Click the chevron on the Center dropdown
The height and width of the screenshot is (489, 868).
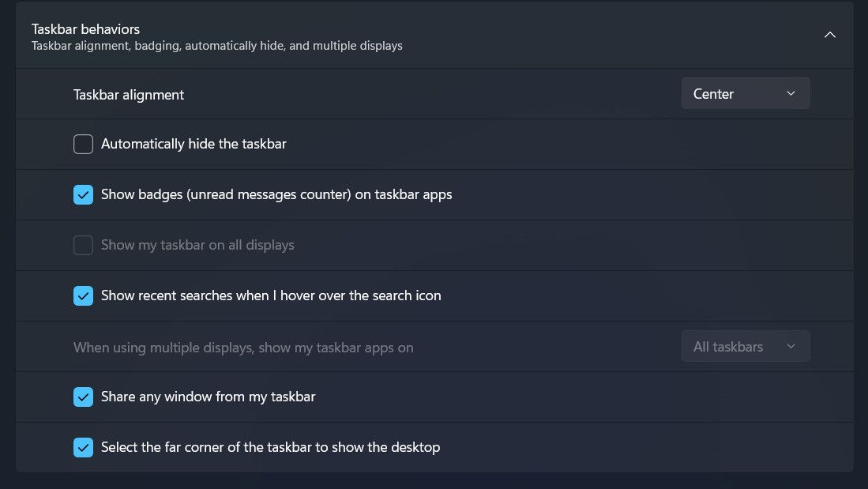791,93
